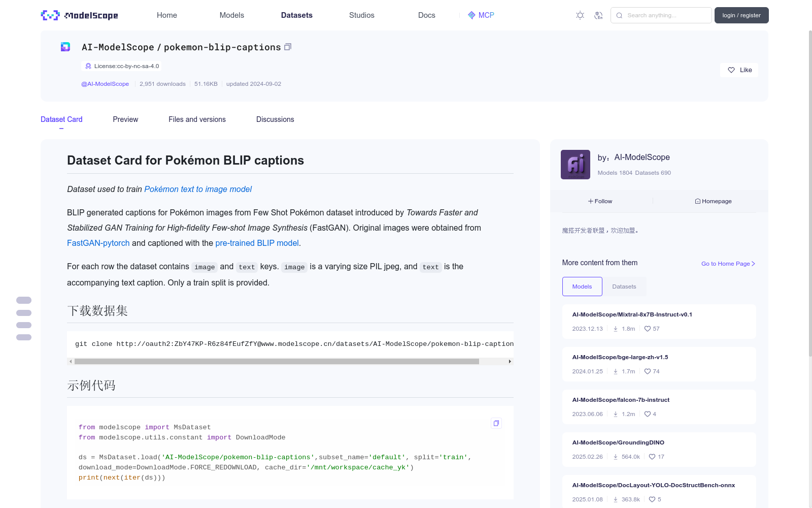Switch to the Discussions tab
Screen dimensions: 812x508
(275, 119)
